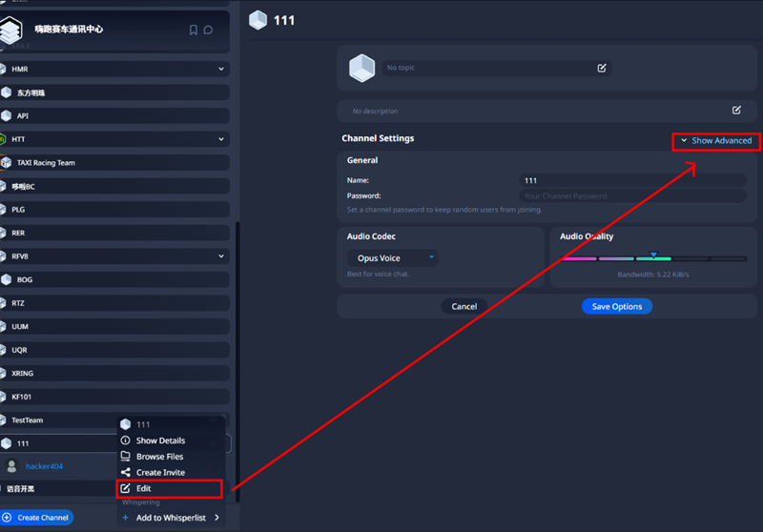Screen dimensions: 763x532
Task: Click the edit topic pencil icon
Action: click(x=602, y=68)
